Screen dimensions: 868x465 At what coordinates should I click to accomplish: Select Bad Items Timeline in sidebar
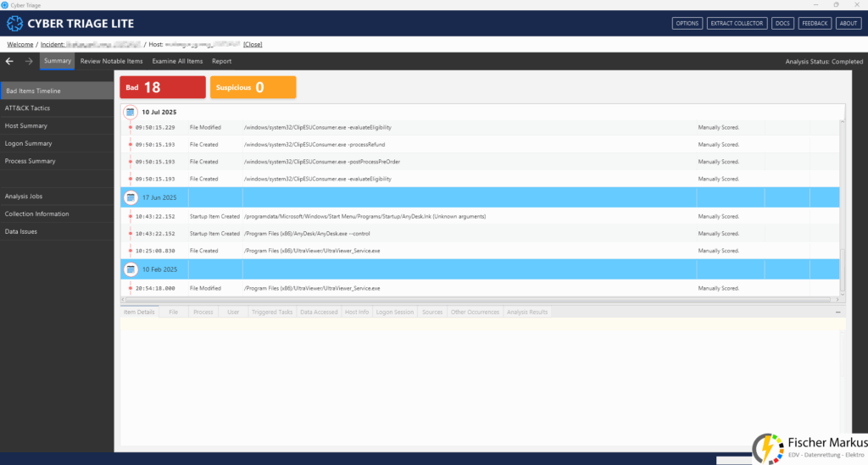pyautogui.click(x=57, y=91)
